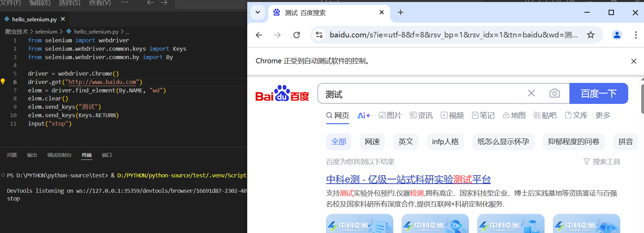Select the 纸怎么显示怀孕 suggestion chip
Viewport: 644px width, 233px height.
503,142
